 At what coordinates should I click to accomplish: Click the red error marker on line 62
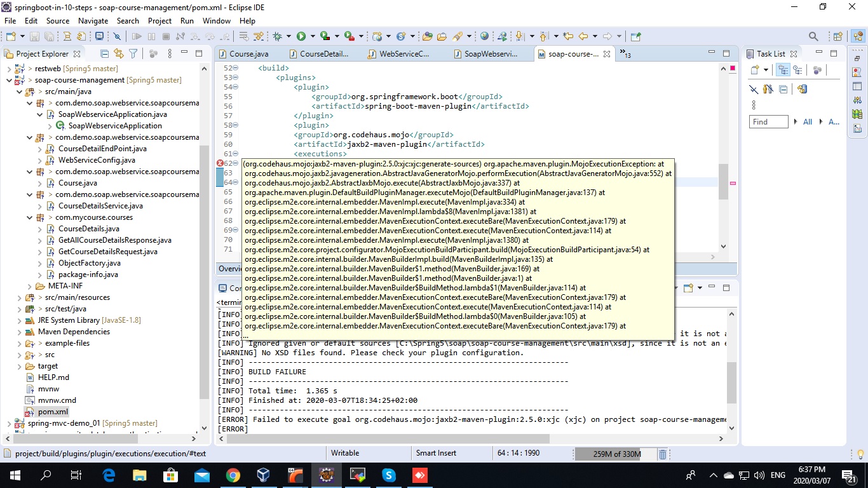click(x=220, y=163)
